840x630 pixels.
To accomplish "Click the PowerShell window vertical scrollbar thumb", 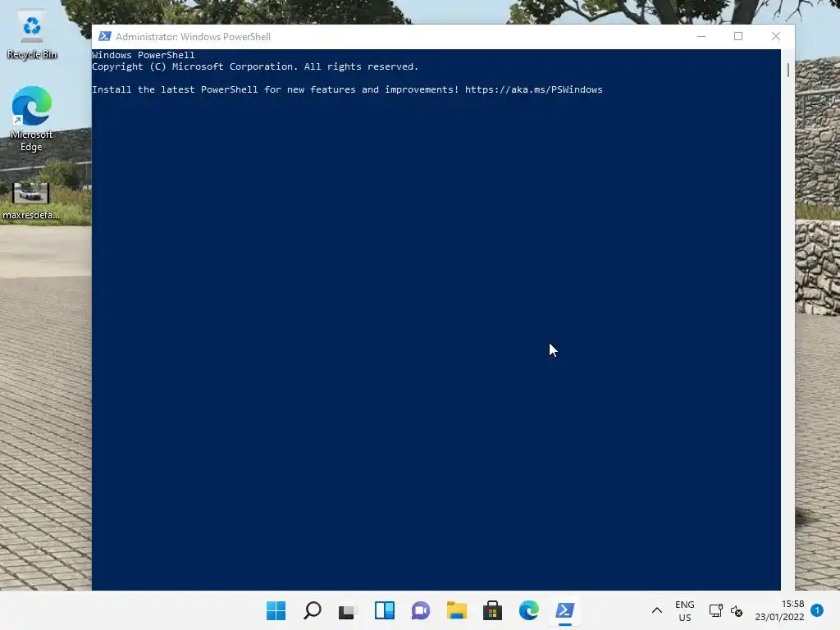I will point(788,70).
